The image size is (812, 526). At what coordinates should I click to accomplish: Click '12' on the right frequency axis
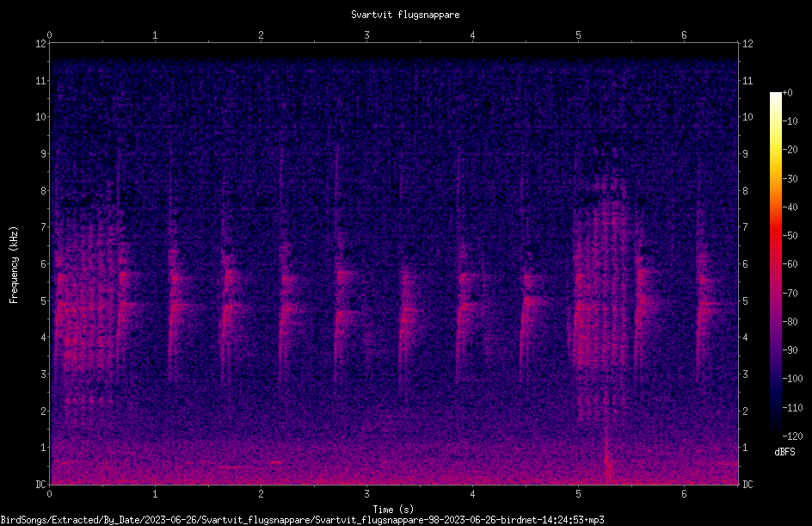pos(747,44)
